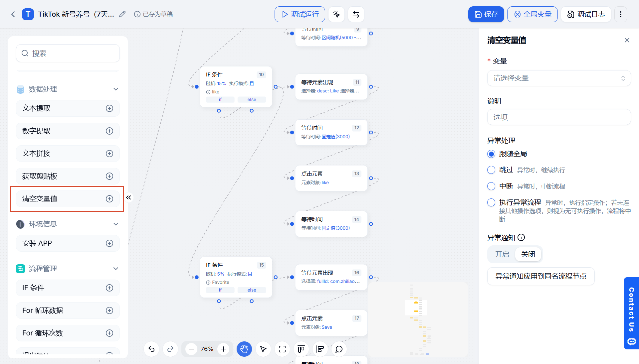Select the 跳过 radio option
Image resolution: width=639 pixels, height=364 pixels.
point(491,170)
